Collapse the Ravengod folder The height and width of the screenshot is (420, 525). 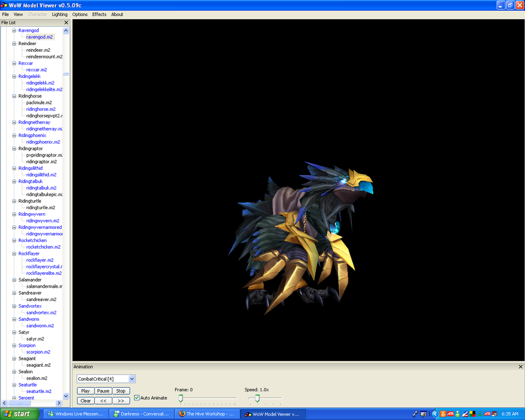click(14, 30)
